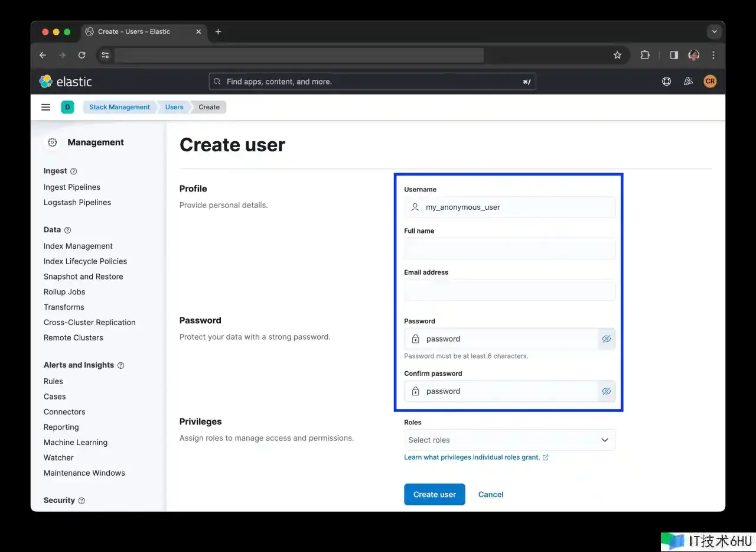Viewport: 756px width, 552px height.
Task: Open the hamburger navigation menu
Action: (x=45, y=107)
